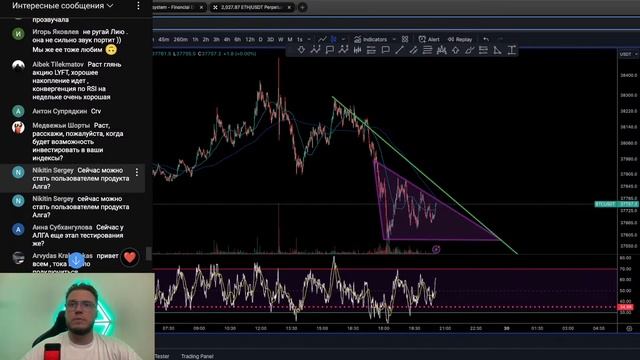
Task: Pick the trend line drawing tool
Action: (x=399, y=50)
